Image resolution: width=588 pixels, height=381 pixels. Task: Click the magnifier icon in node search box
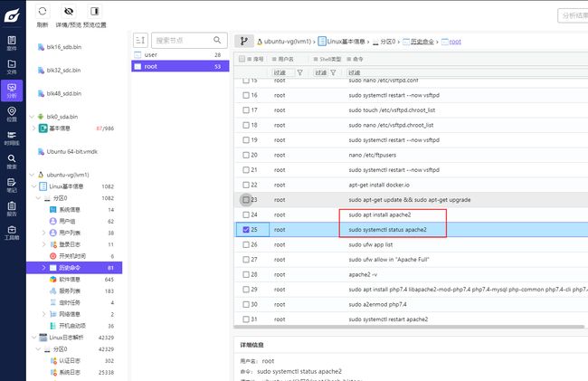[x=217, y=40]
